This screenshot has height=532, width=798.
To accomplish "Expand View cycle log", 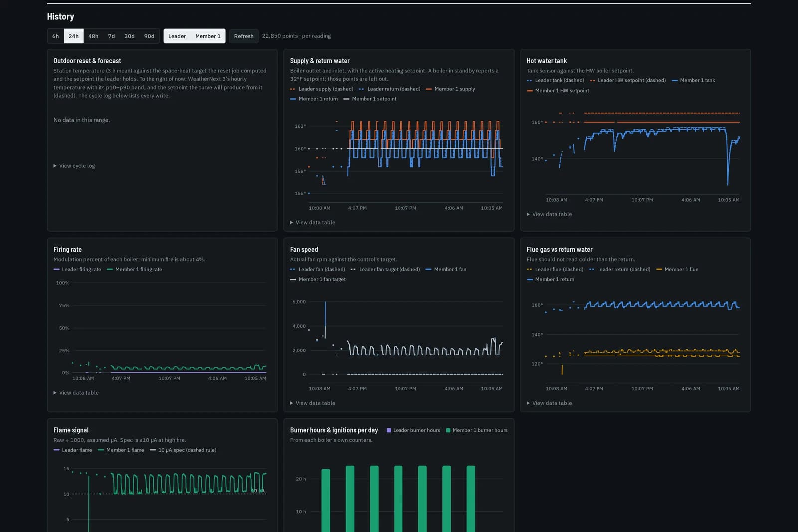I will (x=74, y=166).
